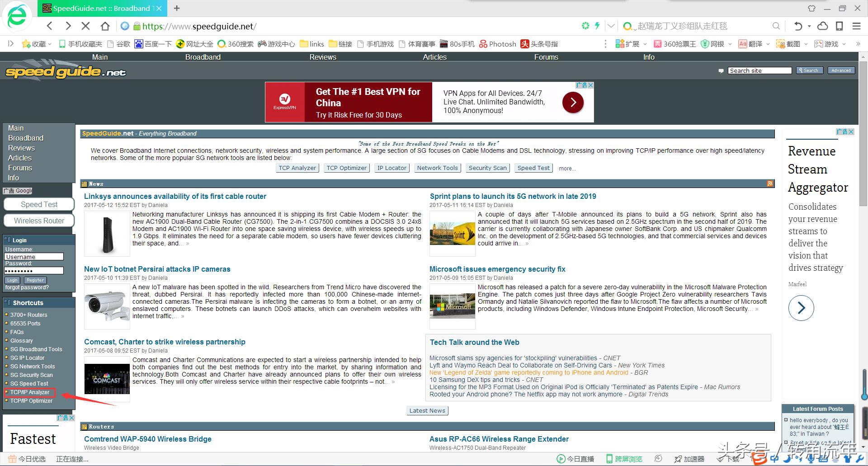Select Reviews in the top navigation bar
Screen dimensions: 868x466
pyautogui.click(x=323, y=57)
